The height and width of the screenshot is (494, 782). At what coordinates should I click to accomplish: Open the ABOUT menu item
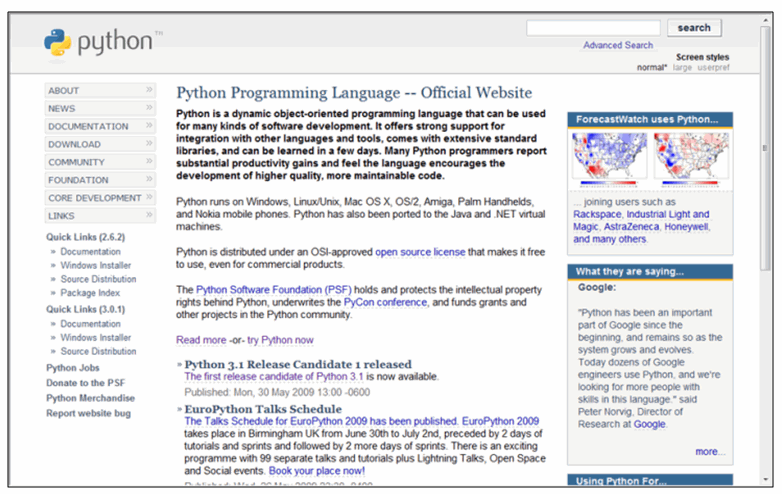click(100, 90)
